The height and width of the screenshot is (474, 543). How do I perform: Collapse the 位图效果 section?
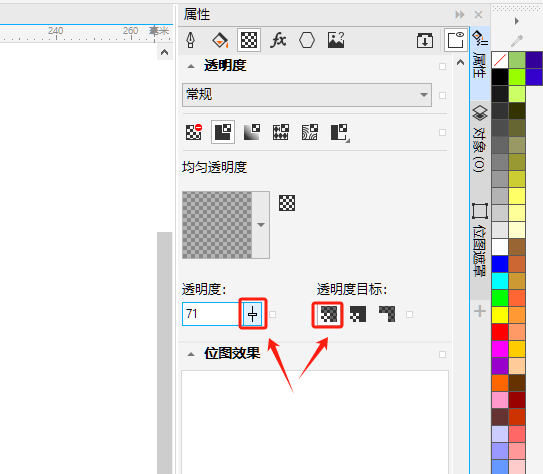[x=191, y=354]
